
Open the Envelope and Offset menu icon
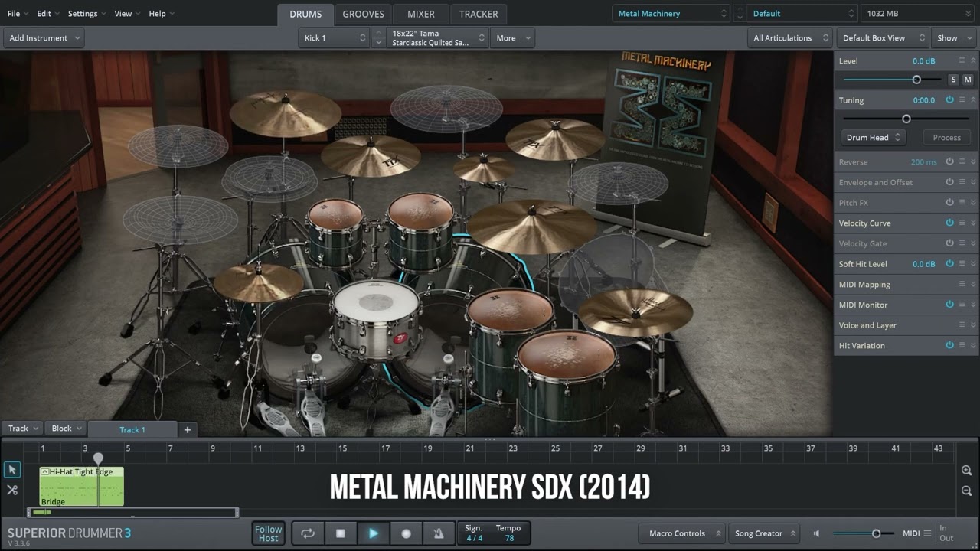coord(962,182)
